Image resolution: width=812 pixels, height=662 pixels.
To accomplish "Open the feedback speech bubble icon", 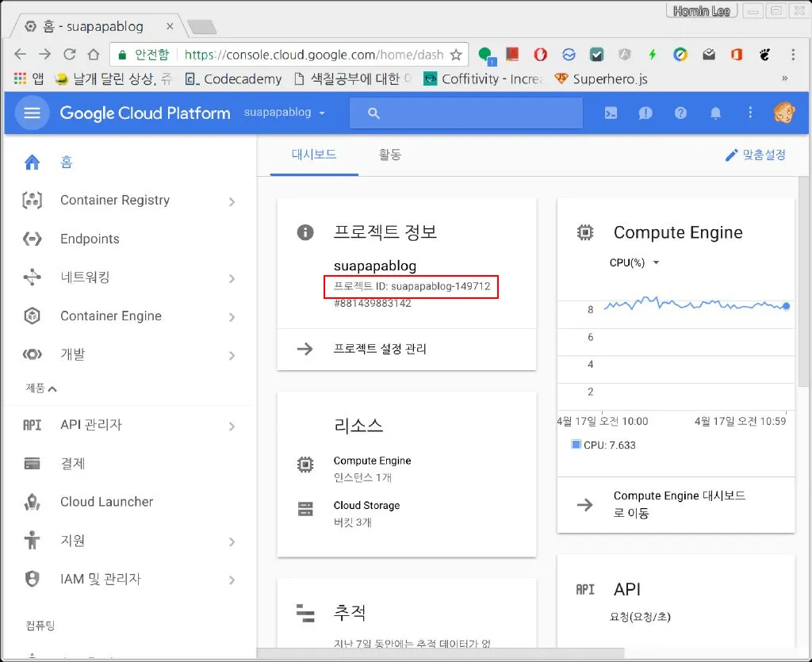I will [x=645, y=113].
